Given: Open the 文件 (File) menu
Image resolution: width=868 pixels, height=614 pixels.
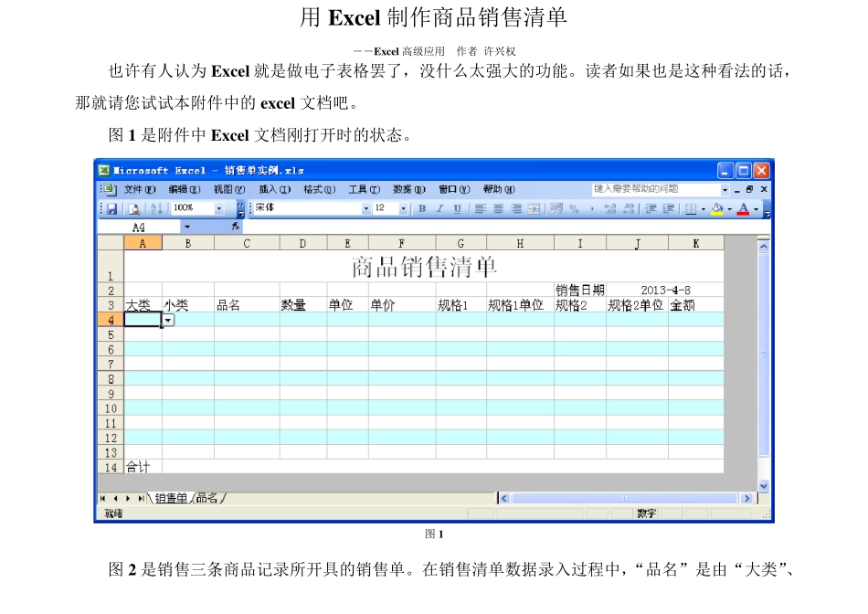Looking at the screenshot, I should click(x=140, y=189).
